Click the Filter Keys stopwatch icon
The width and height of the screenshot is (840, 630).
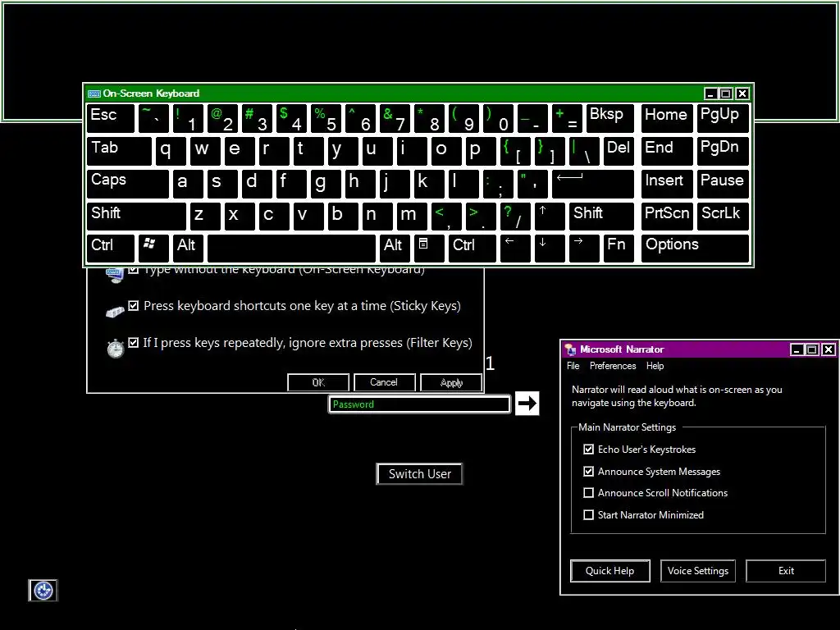click(115, 348)
